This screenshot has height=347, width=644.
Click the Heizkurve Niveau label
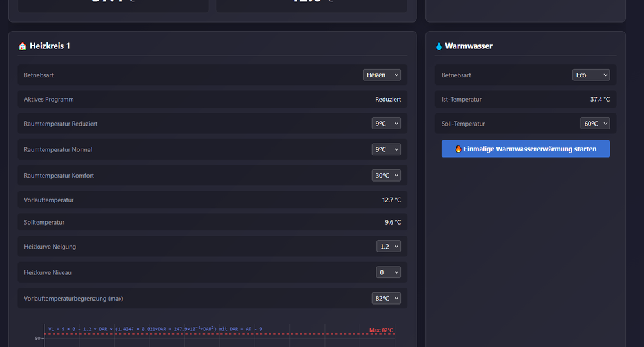pyautogui.click(x=48, y=272)
